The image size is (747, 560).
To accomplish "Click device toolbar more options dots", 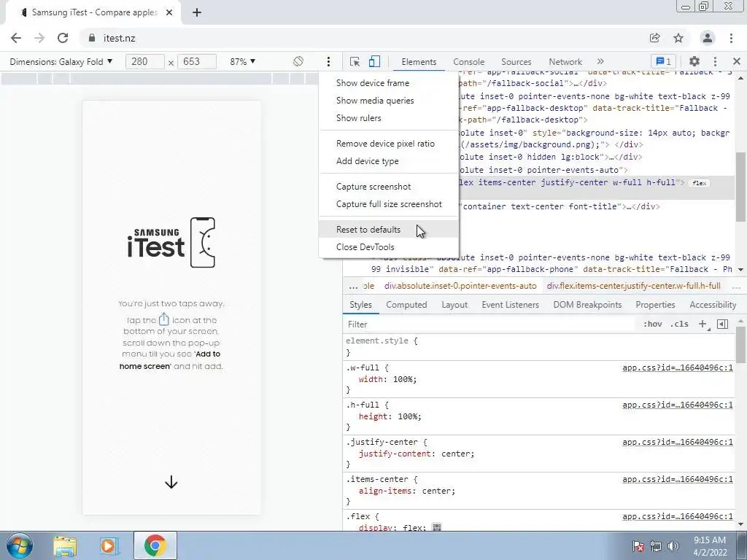I will (x=328, y=61).
